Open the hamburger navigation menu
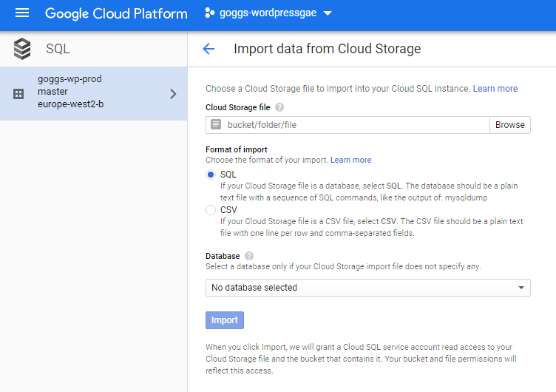This screenshot has width=556, height=392. point(22,13)
